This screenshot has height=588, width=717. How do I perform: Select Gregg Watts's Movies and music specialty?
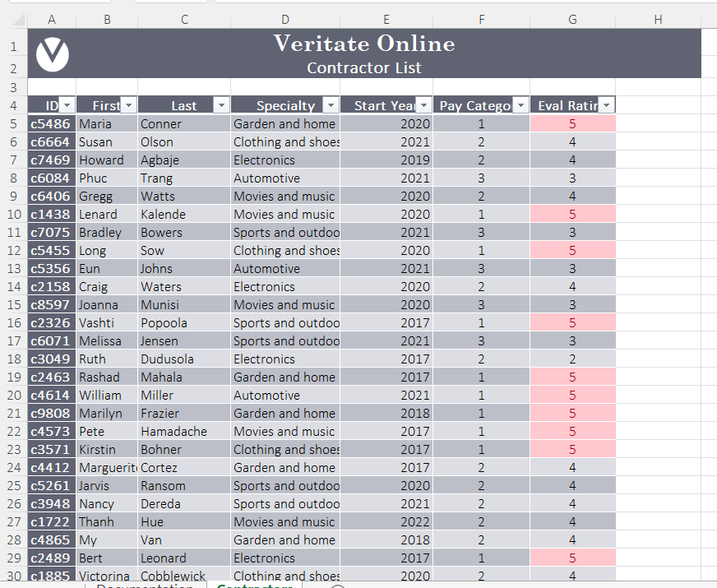(285, 197)
